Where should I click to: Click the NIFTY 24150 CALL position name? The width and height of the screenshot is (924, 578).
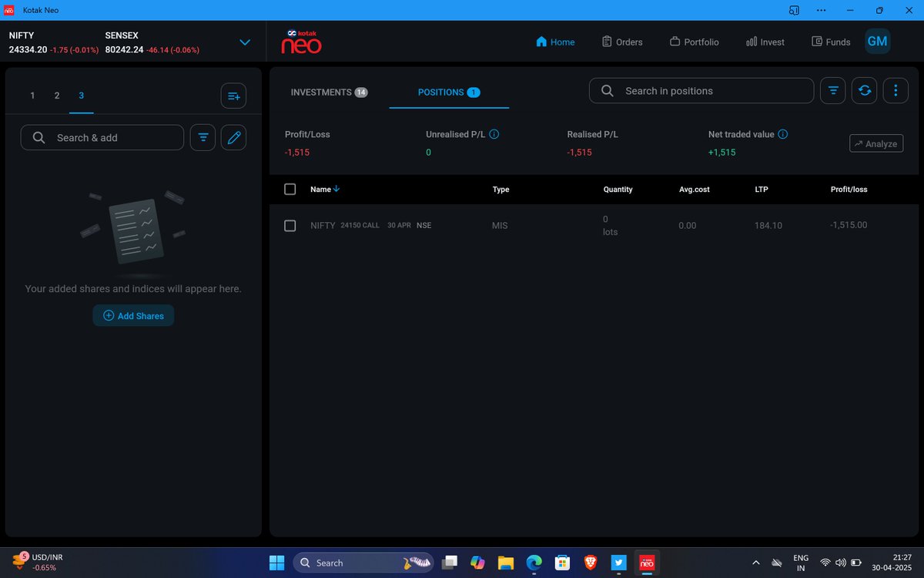pos(370,226)
